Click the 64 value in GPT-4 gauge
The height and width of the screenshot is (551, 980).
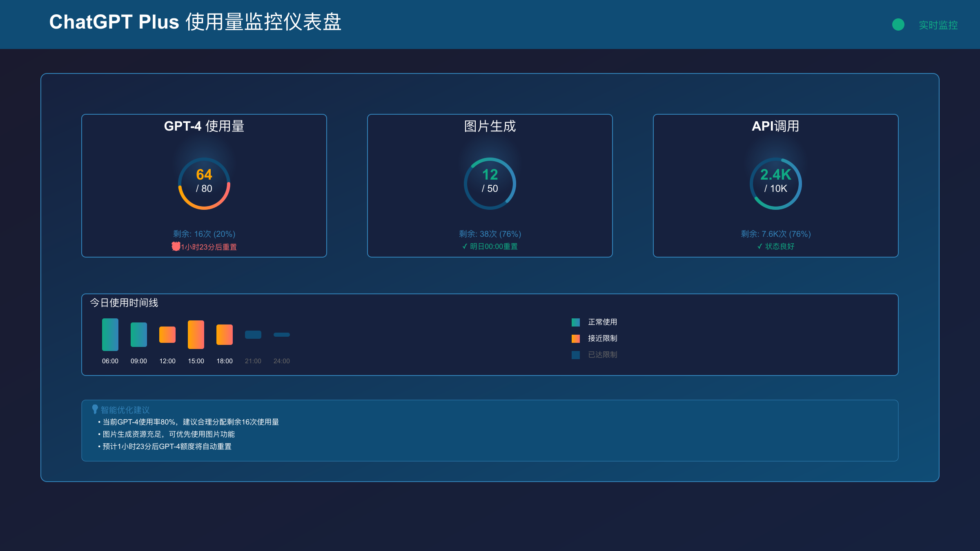point(204,175)
